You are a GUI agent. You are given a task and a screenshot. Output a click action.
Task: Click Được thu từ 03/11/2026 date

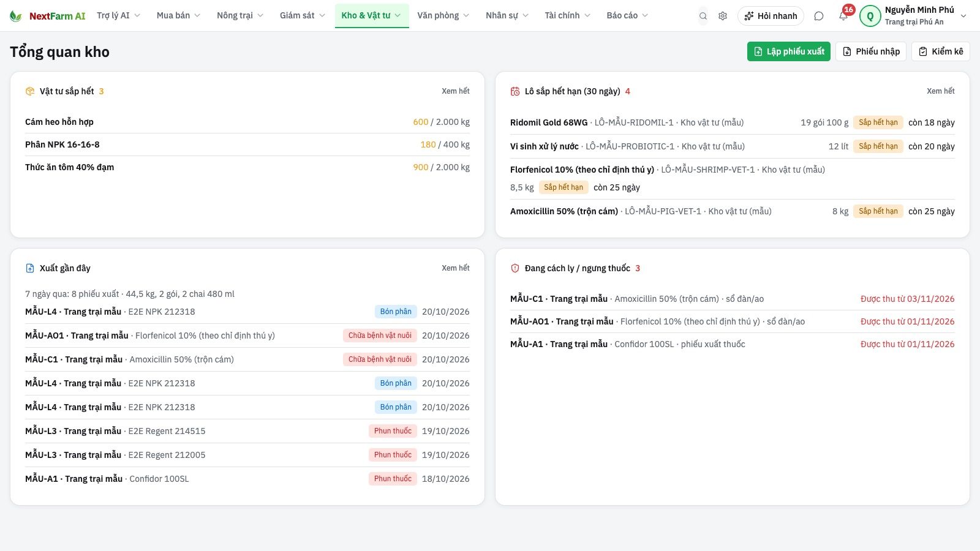click(x=908, y=299)
